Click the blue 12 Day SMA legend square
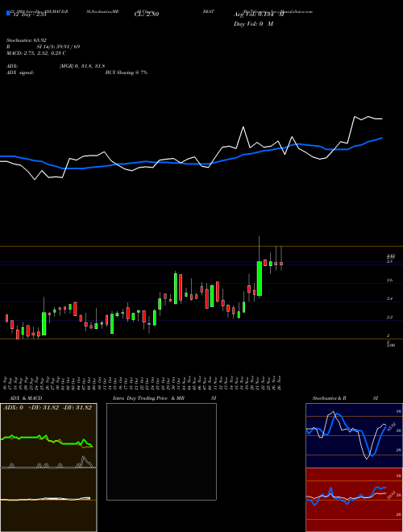 pos(8,14)
